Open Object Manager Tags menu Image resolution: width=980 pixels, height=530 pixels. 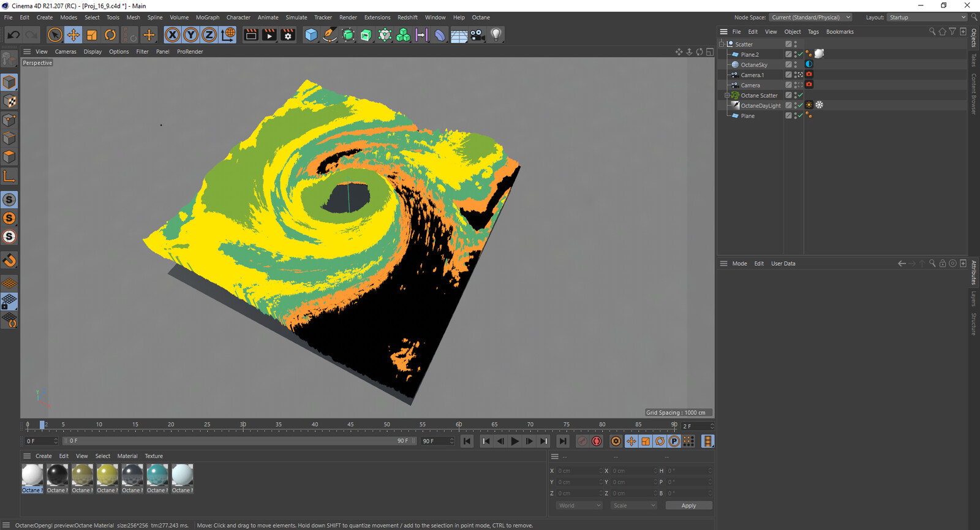pyautogui.click(x=813, y=32)
